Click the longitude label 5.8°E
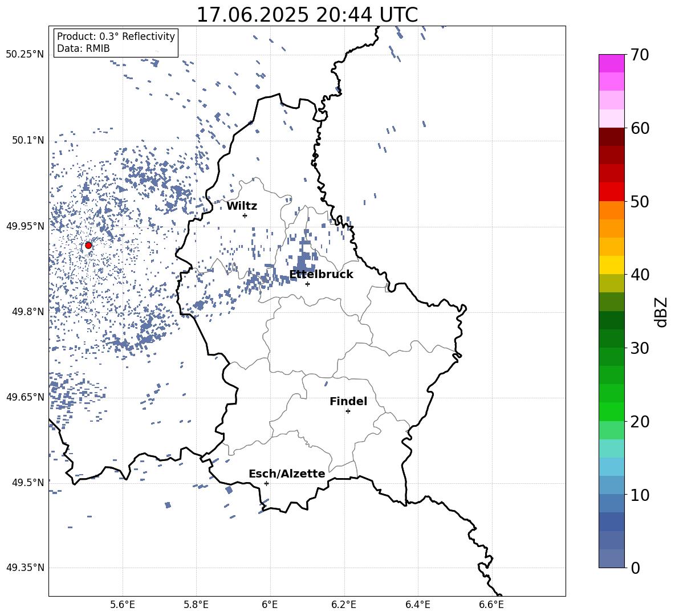This screenshot has height=616, width=675. tap(196, 605)
